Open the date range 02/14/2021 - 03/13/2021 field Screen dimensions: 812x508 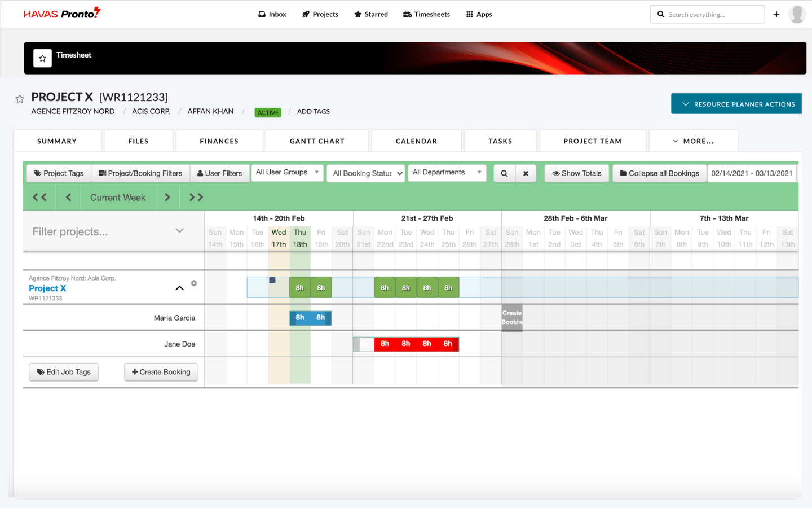(x=752, y=173)
